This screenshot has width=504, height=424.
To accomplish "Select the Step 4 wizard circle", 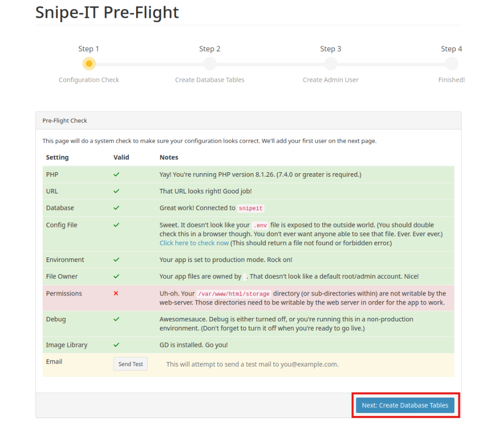I will 451,64.
